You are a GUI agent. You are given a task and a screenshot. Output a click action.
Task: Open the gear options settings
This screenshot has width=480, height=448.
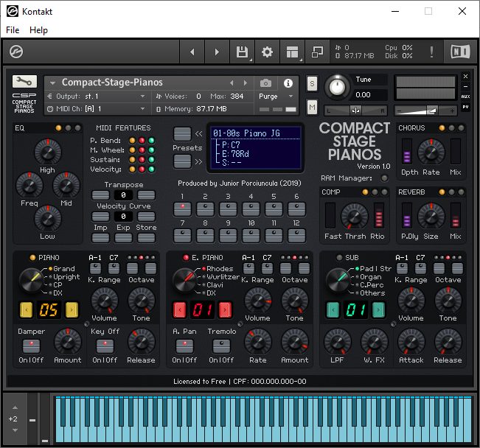pyautogui.click(x=267, y=52)
